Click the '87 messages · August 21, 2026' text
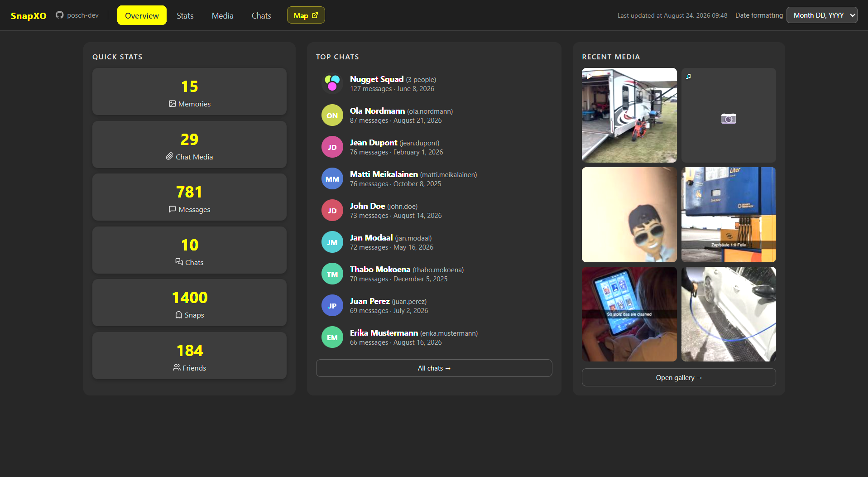Image resolution: width=868 pixels, height=477 pixels. click(396, 120)
